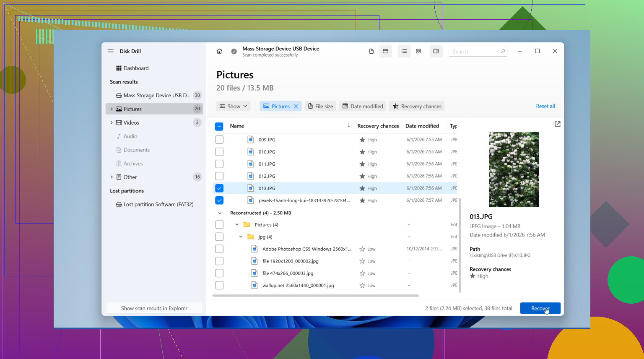Screen dimensions: 644x359
Task: Click the Recover button
Action: (540, 308)
